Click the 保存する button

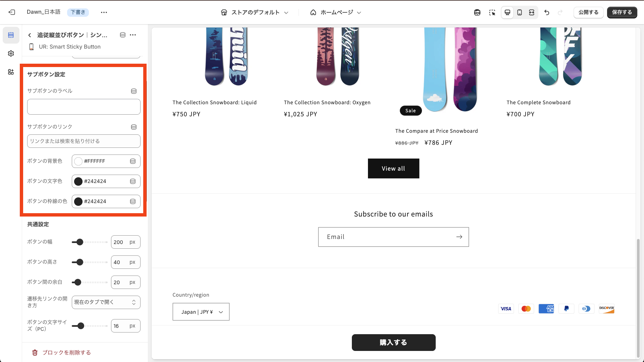tap(622, 12)
